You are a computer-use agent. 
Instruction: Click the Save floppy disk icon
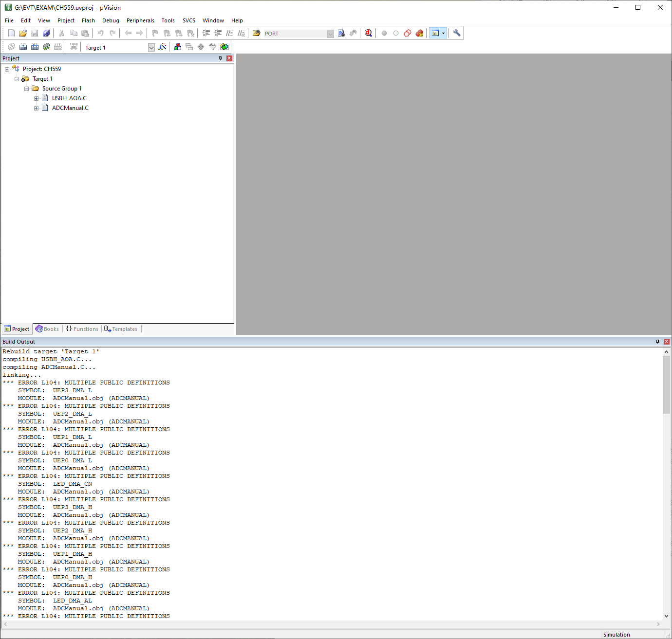click(x=35, y=33)
